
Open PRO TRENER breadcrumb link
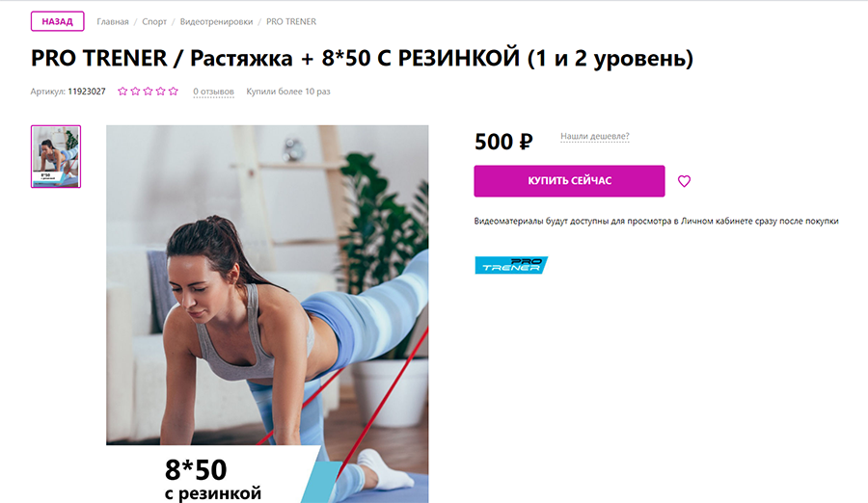(291, 21)
